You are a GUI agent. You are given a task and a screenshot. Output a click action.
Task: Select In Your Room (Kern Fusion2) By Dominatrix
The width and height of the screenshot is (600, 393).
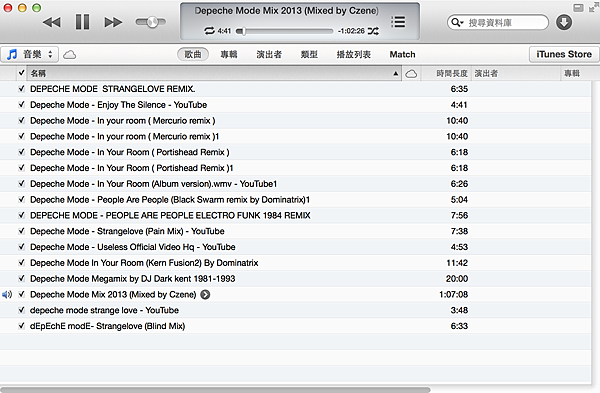[144, 263]
